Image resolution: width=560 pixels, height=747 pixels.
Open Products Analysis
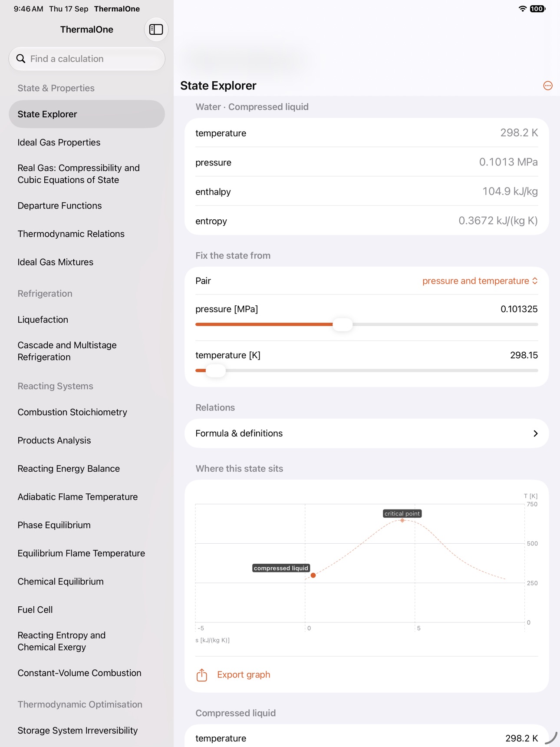(87, 440)
